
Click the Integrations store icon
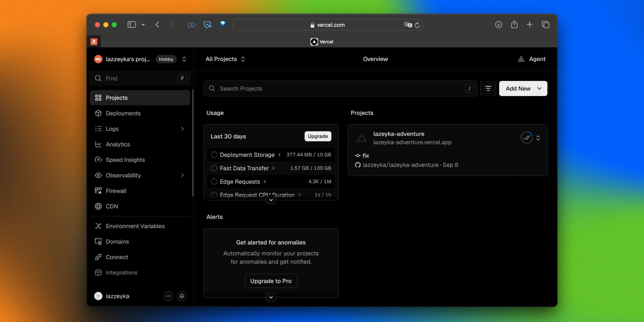point(98,273)
